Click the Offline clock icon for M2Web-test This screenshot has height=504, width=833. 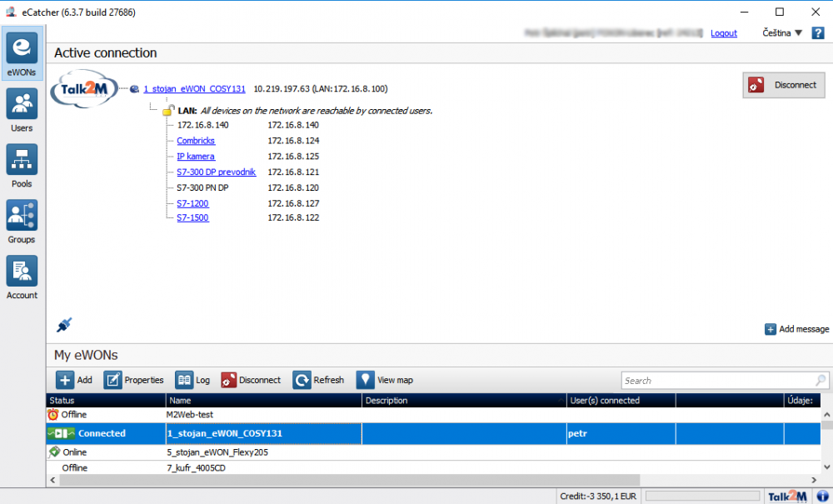tap(53, 415)
